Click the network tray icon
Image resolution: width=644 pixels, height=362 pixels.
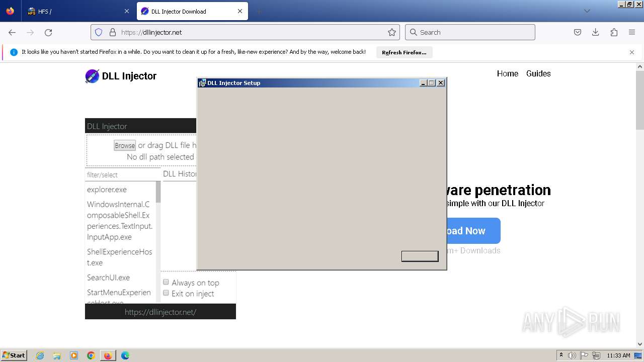pyautogui.click(x=596, y=355)
